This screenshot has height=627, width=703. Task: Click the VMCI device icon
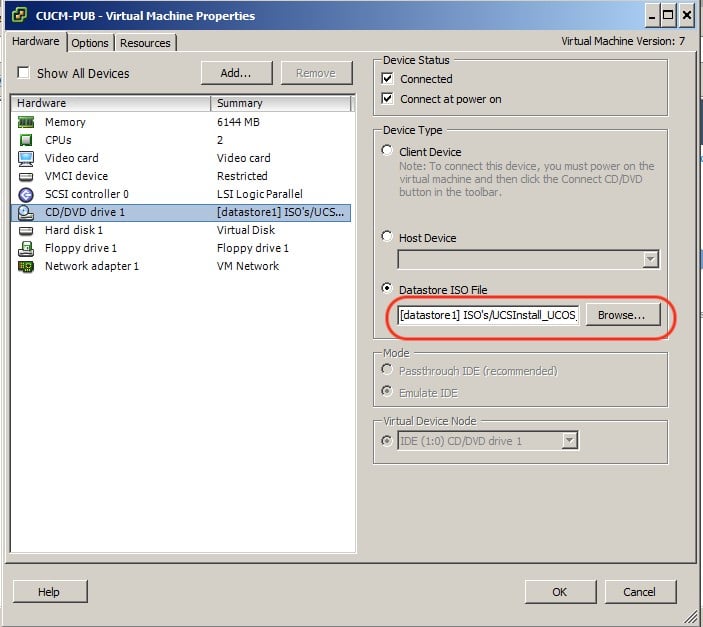(26, 177)
